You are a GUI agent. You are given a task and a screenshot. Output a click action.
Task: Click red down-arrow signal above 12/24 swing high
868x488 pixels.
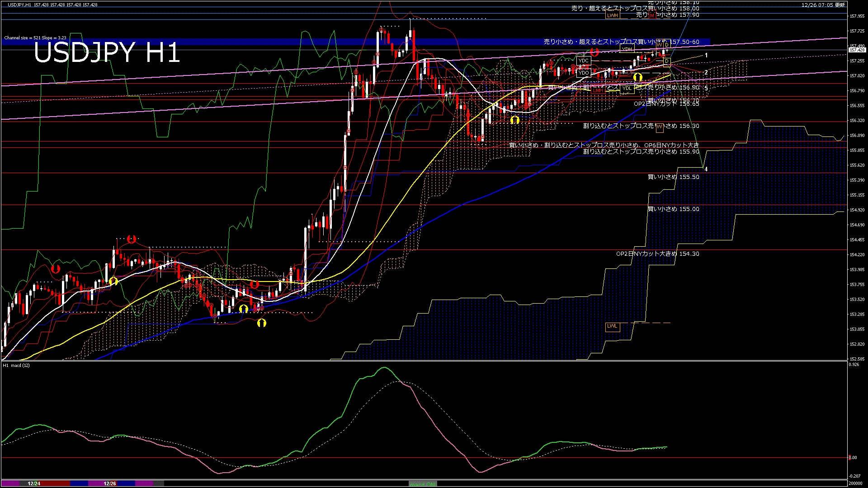[x=132, y=239]
